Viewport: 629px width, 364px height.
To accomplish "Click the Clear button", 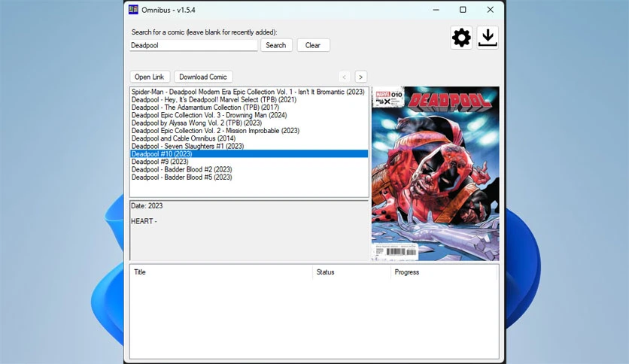I will (313, 45).
